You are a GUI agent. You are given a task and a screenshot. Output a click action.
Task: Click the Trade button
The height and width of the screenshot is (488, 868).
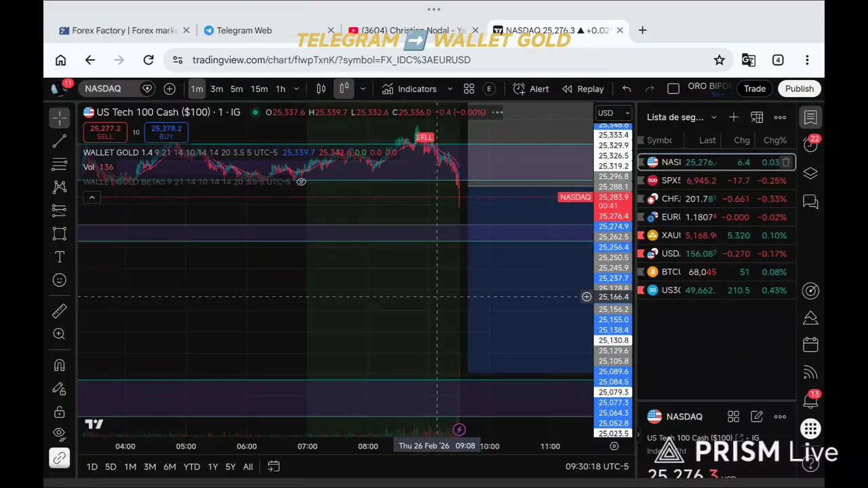tap(755, 89)
